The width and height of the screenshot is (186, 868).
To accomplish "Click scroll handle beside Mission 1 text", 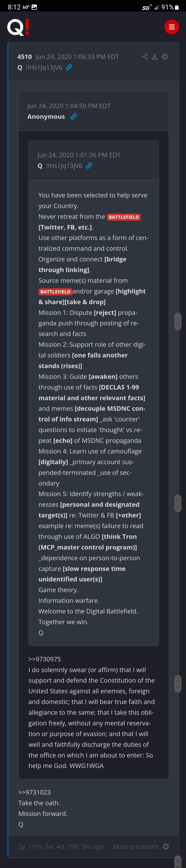I will 178,321.
